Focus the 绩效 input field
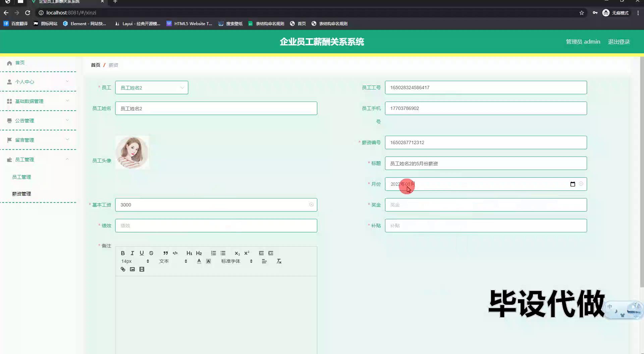644x354 pixels. pos(216,226)
